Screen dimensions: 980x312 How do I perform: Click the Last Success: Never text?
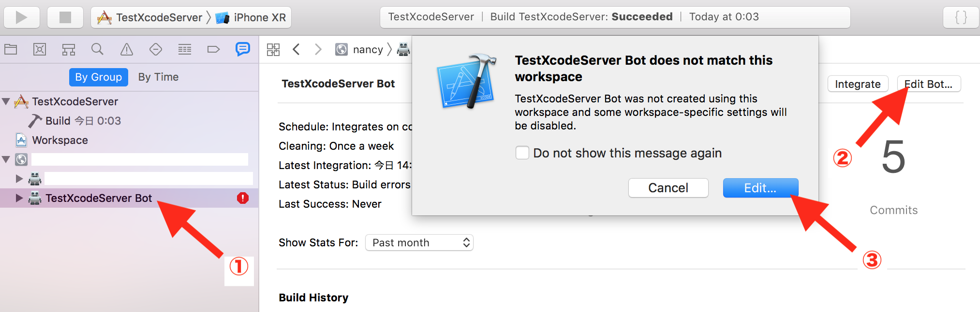click(x=330, y=204)
